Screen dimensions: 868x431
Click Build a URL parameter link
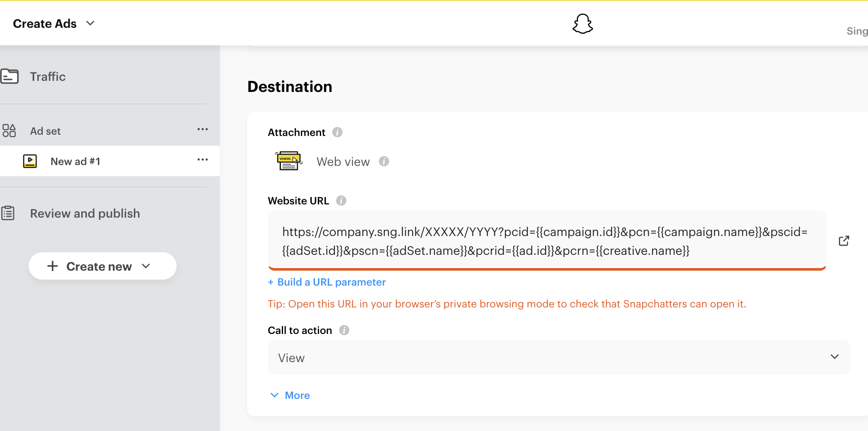(x=327, y=282)
